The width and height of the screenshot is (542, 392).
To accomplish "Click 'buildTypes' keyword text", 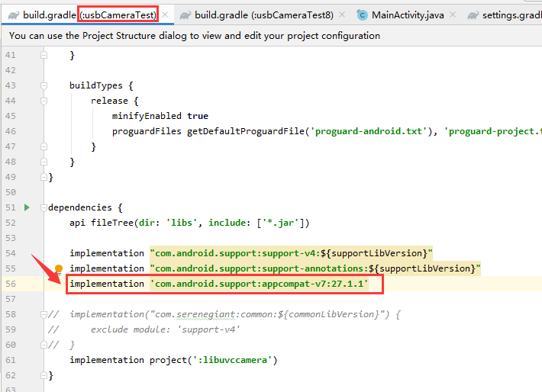I will pos(95,85).
